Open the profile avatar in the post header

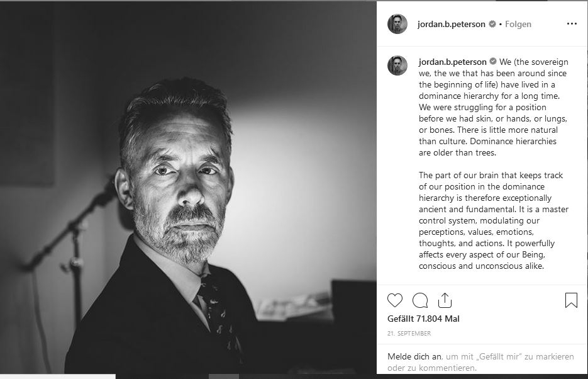click(397, 24)
